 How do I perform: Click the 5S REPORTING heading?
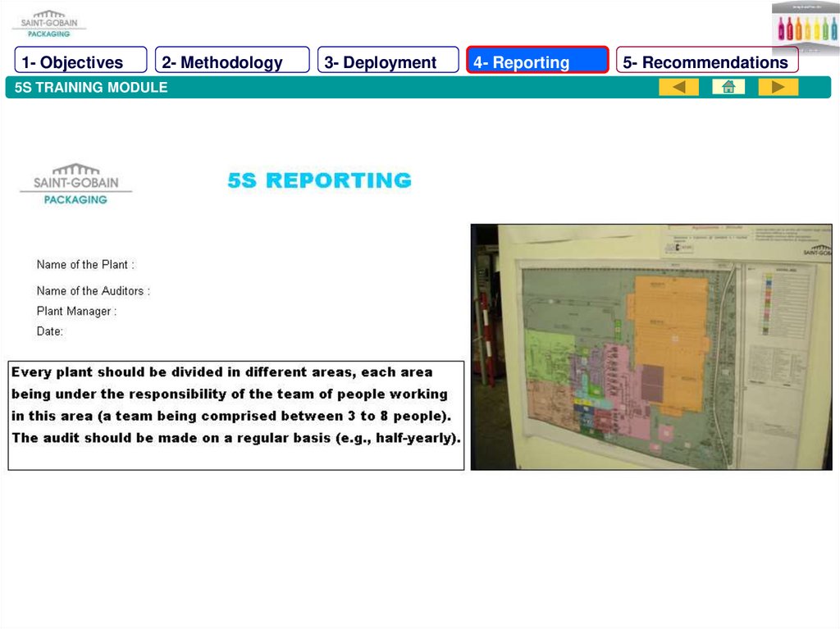[319, 180]
